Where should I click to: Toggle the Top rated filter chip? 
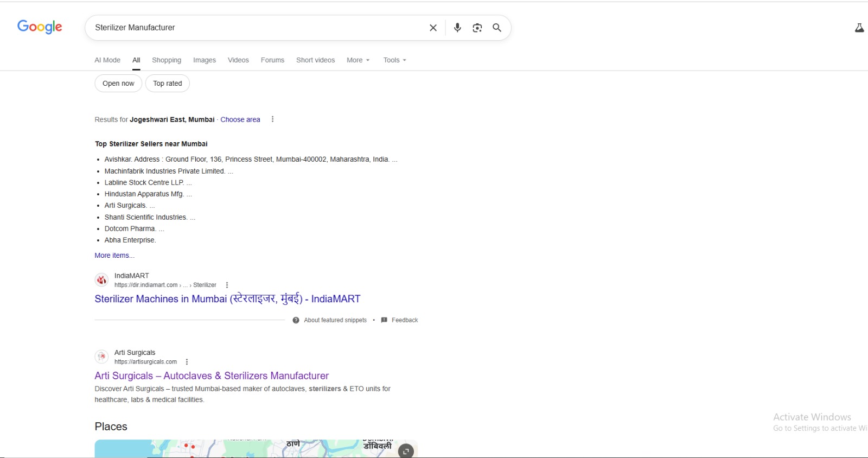tap(168, 84)
